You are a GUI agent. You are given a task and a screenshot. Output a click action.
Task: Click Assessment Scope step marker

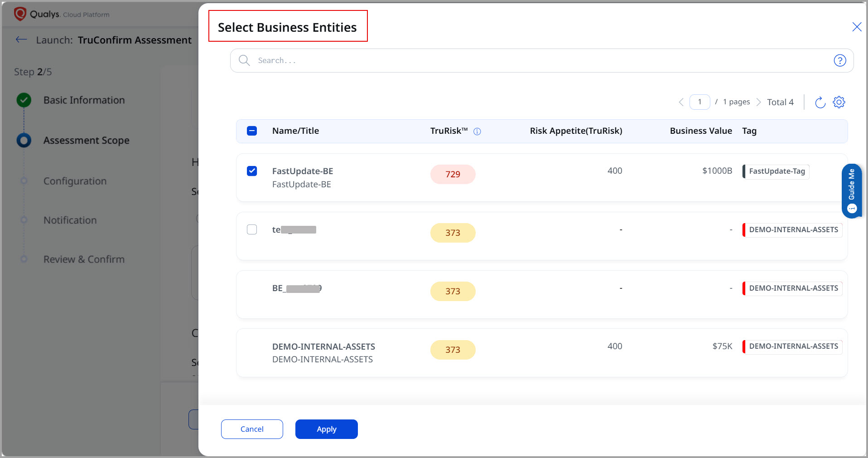click(x=24, y=140)
